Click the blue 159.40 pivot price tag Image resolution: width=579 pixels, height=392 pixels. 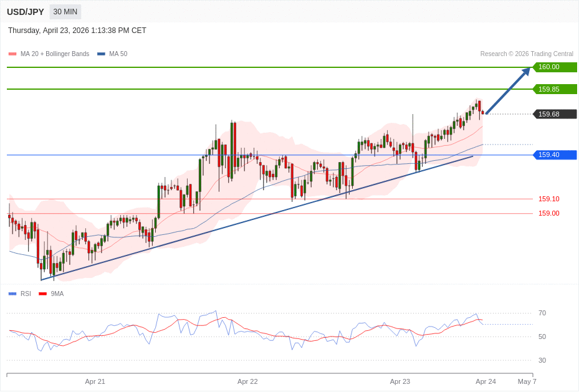(x=554, y=155)
